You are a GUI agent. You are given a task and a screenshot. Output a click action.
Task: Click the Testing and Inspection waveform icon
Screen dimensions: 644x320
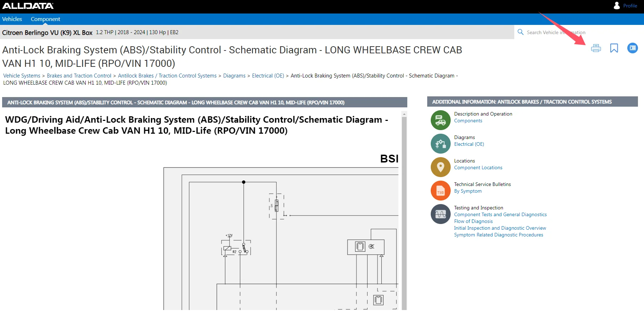coord(441,214)
